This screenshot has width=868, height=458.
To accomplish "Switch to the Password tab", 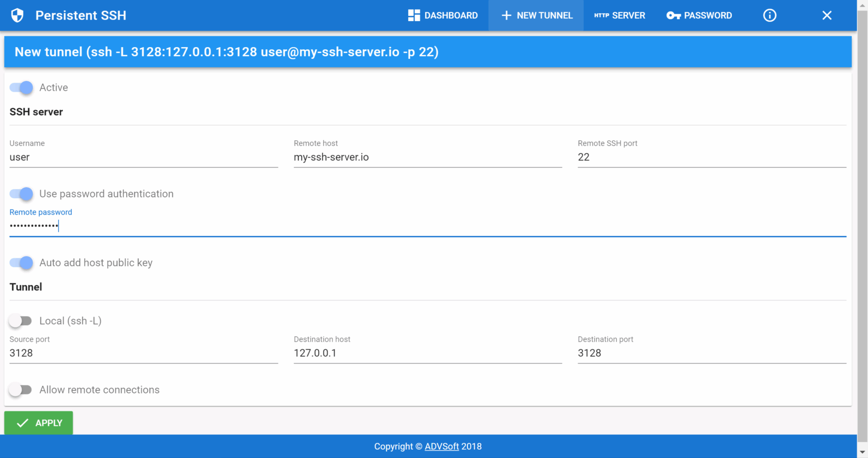I will pyautogui.click(x=699, y=15).
